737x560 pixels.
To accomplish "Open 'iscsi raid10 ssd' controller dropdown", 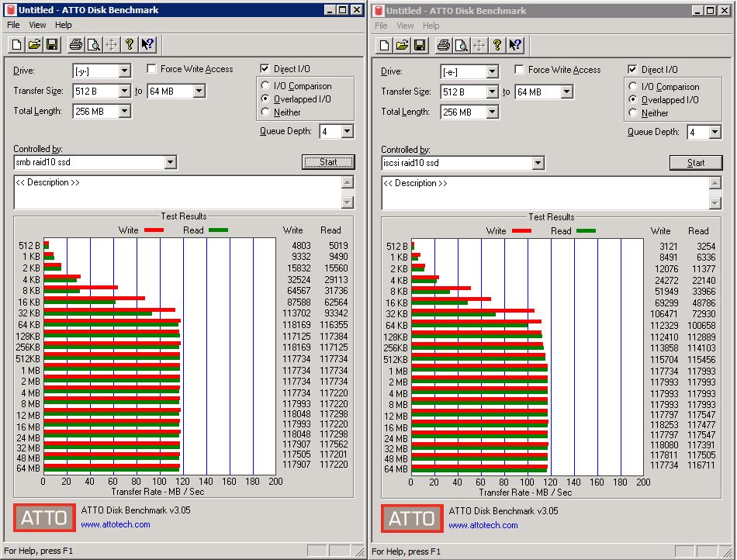I will (538, 163).
